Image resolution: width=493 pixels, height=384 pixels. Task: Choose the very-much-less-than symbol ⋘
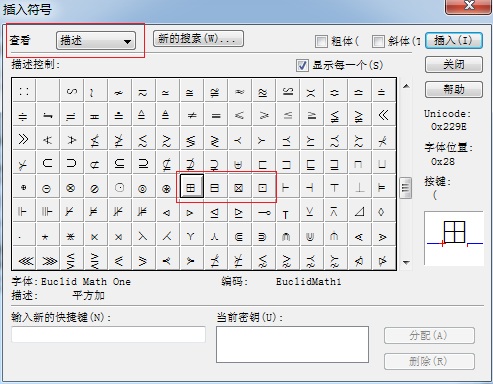[x=24, y=259]
